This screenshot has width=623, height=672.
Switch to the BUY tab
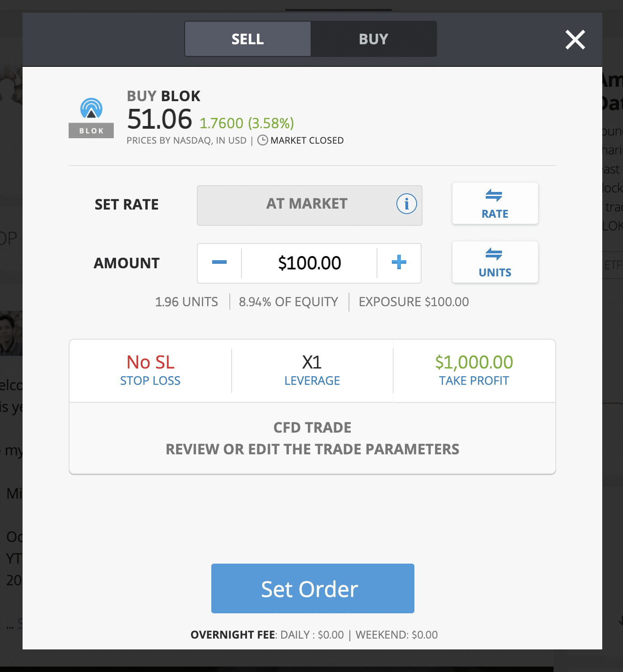coord(373,39)
